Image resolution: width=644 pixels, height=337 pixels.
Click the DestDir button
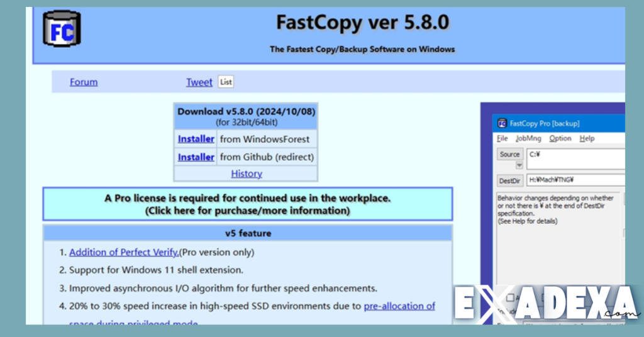pyautogui.click(x=509, y=180)
